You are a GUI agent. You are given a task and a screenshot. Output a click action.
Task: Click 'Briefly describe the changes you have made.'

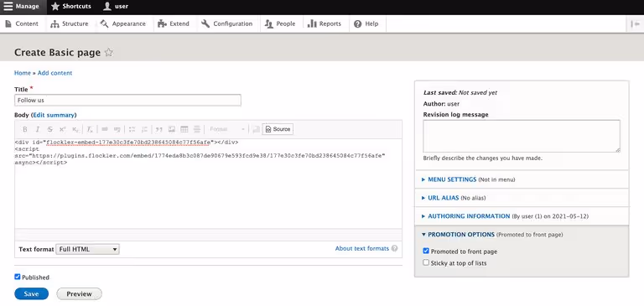pos(483,158)
